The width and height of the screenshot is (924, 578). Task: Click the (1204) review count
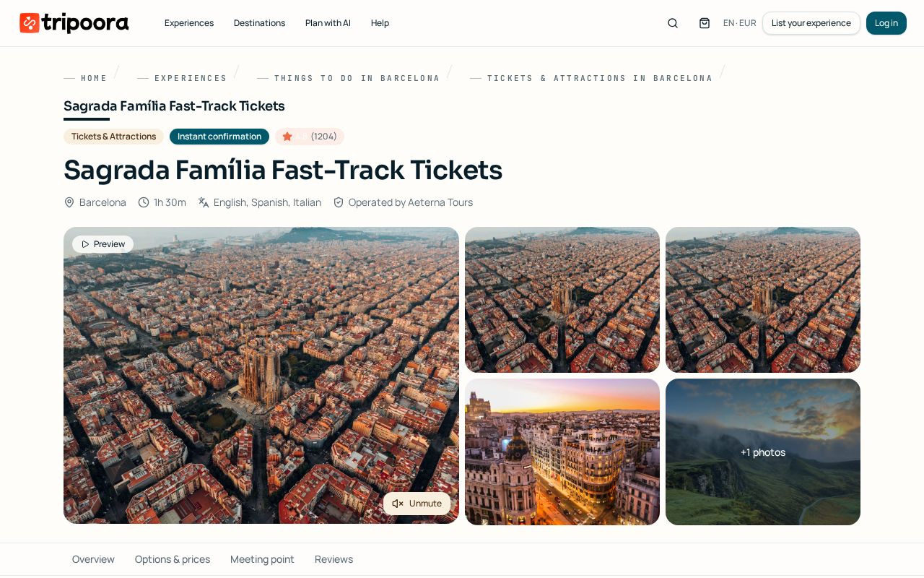[x=323, y=137]
